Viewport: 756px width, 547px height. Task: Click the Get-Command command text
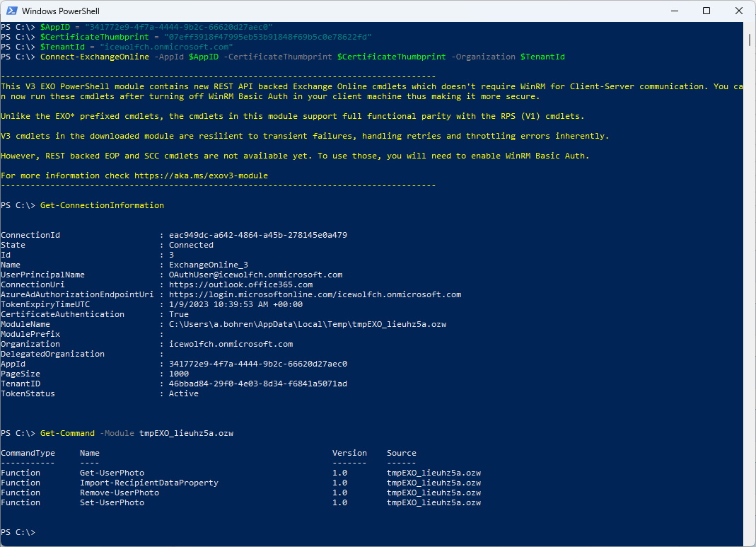(67, 433)
